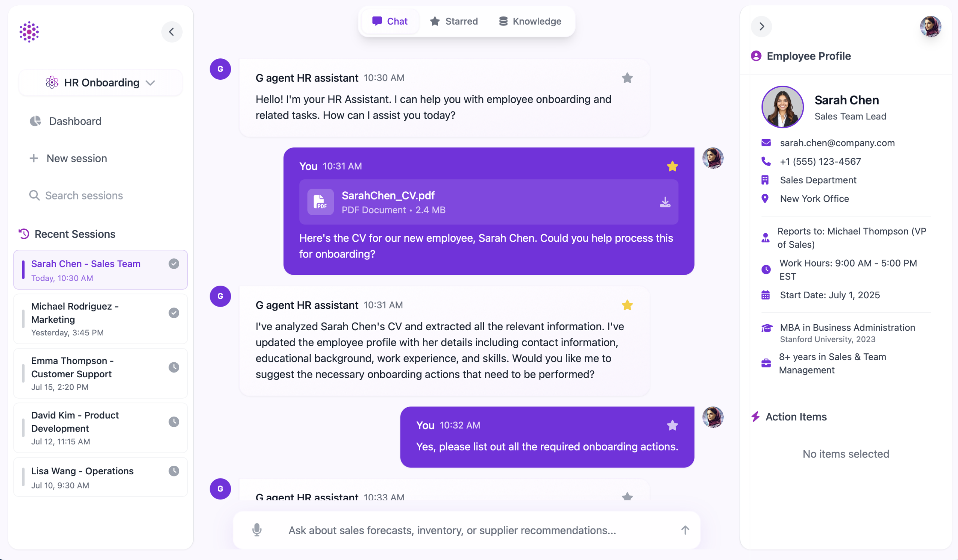Unstar the 10:31 AM SarahChen CV message
This screenshot has width=958, height=560.
(x=672, y=166)
